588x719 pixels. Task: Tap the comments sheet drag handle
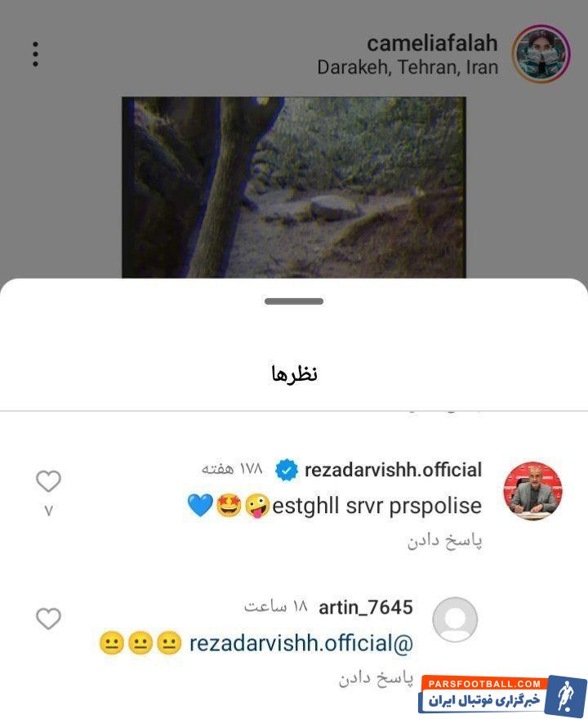pos(294,301)
